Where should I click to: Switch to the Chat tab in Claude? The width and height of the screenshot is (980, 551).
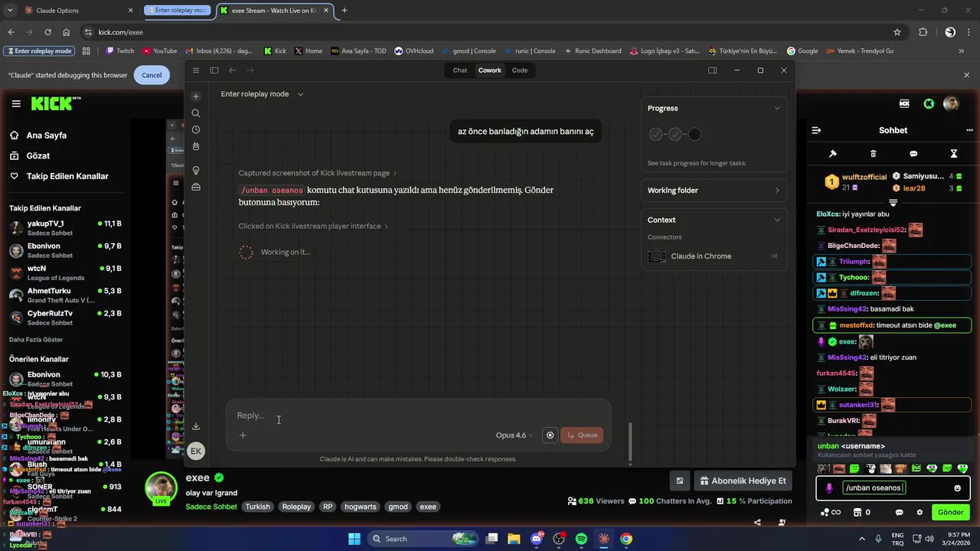tap(459, 70)
